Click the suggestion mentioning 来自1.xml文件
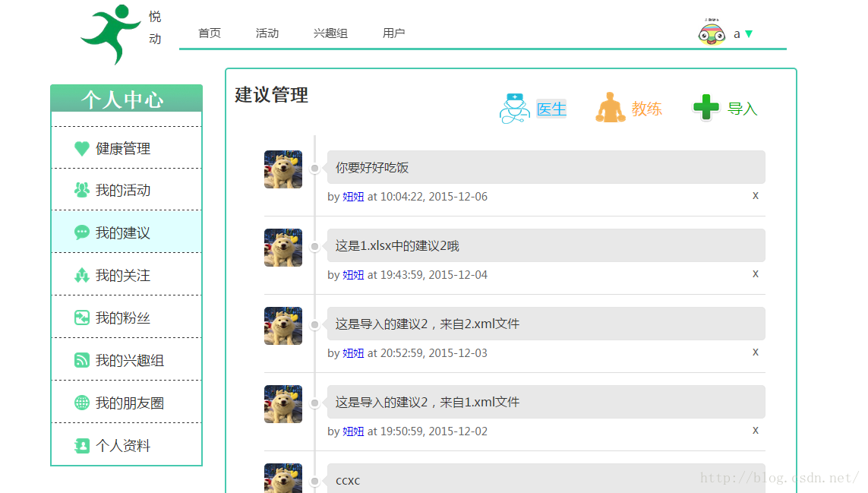Screen dimensions: 868x493 tap(428, 402)
